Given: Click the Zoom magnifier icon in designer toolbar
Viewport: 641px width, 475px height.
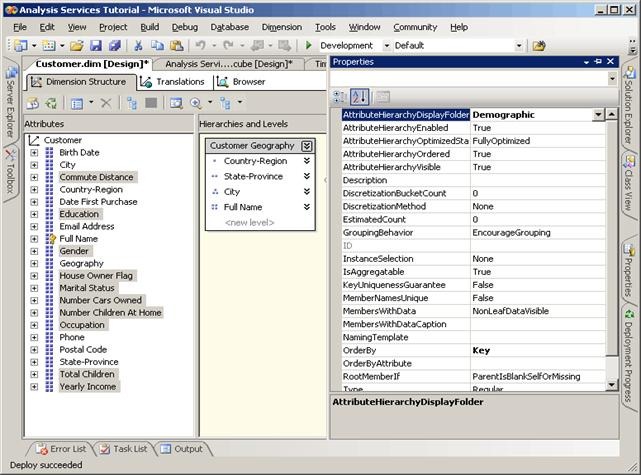Looking at the screenshot, I should (196, 103).
